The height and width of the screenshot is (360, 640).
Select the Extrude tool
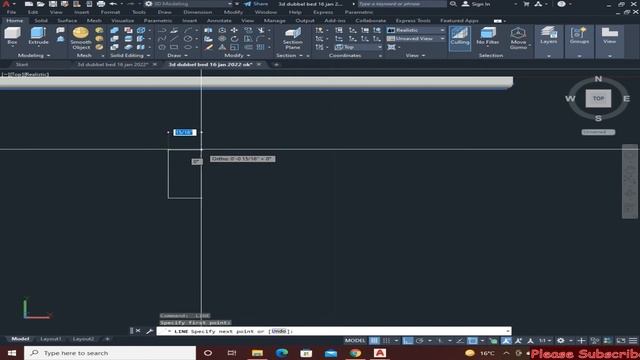(x=38, y=36)
